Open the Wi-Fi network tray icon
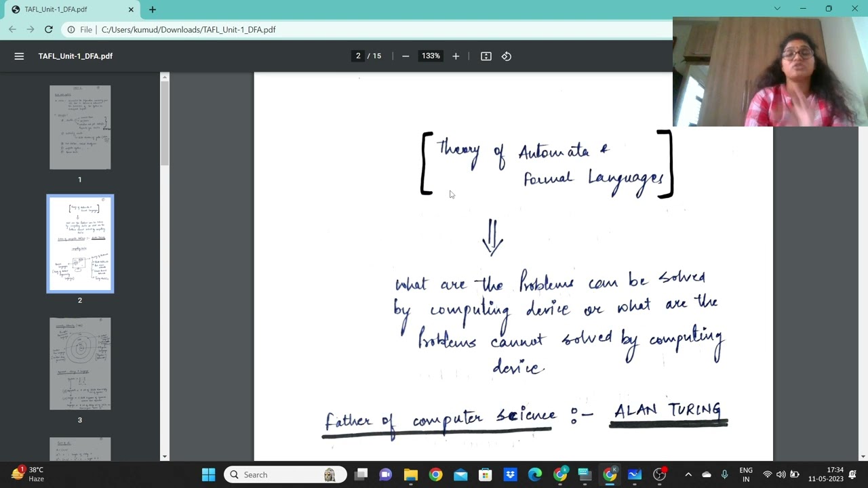 (768, 474)
